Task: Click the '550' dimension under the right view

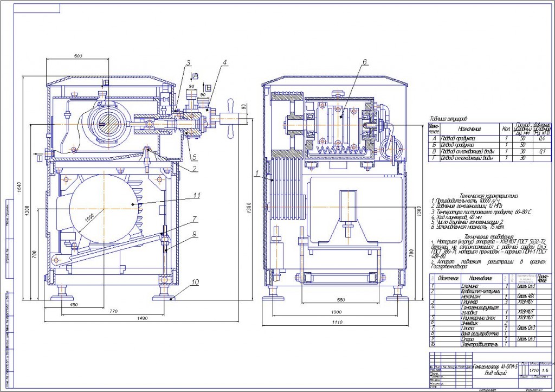Action: (x=340, y=300)
